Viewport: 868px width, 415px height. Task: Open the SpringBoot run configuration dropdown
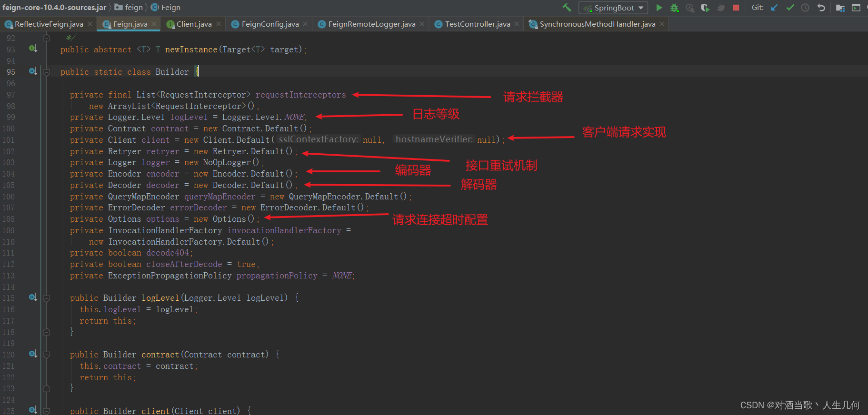click(613, 8)
